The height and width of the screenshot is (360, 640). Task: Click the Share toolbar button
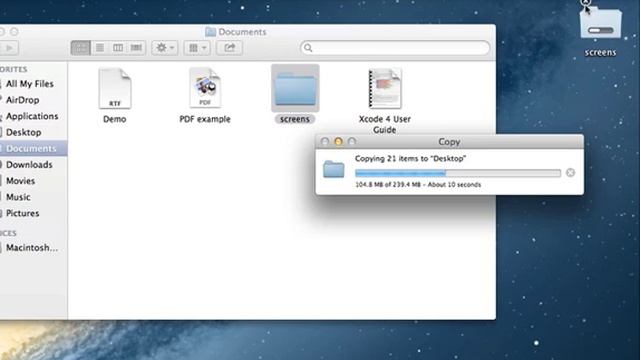(229, 48)
